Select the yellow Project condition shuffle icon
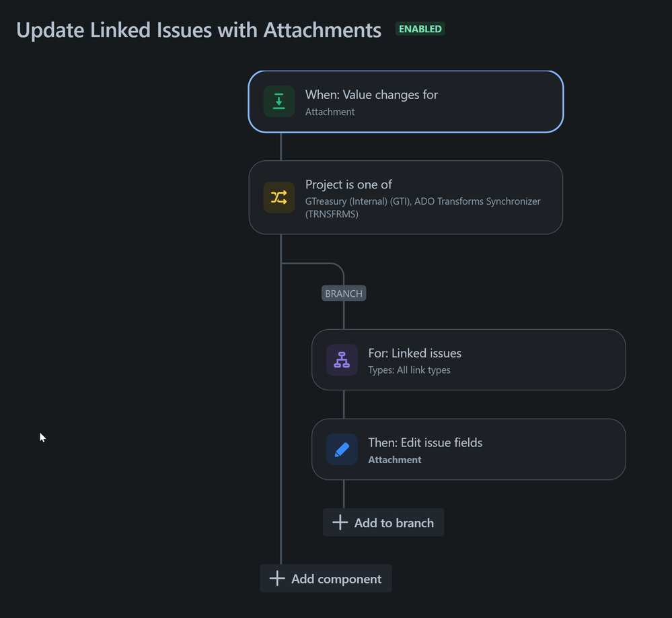Viewport: 672px width, 618px height. 278,197
